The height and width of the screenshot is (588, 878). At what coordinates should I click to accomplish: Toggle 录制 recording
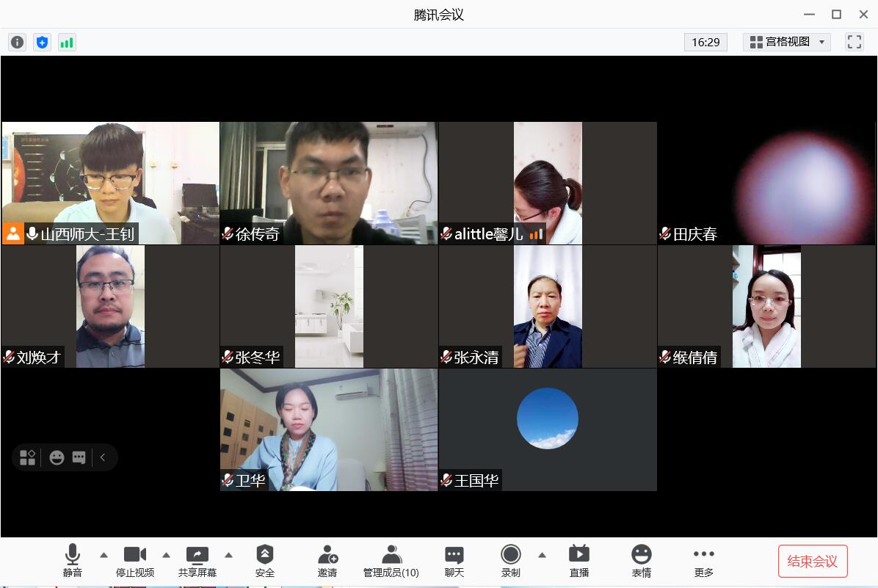(511, 562)
